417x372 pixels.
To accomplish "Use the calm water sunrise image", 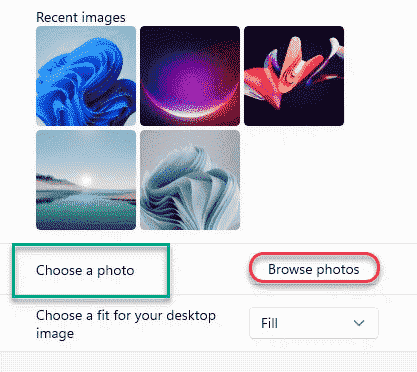I will 86,180.
